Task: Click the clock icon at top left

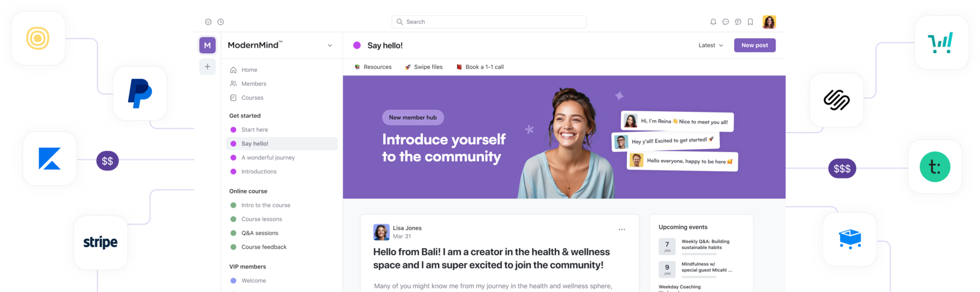Action: coord(221,22)
